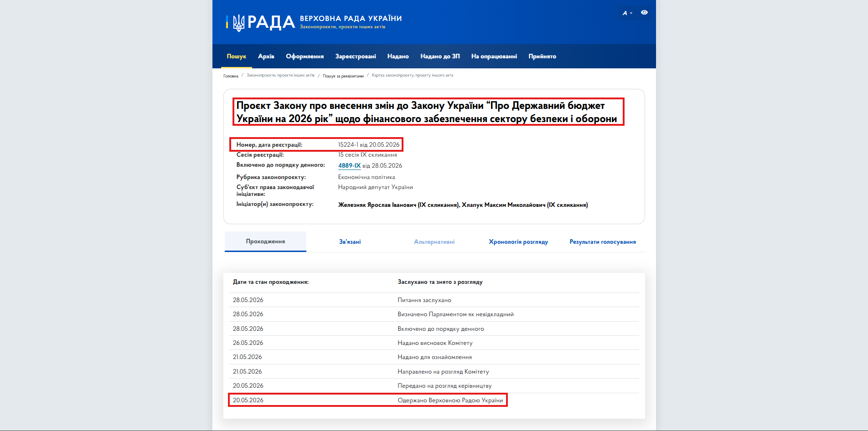868x431 pixels.
Task: Click the Питання заслухано row
Action: tap(434, 300)
